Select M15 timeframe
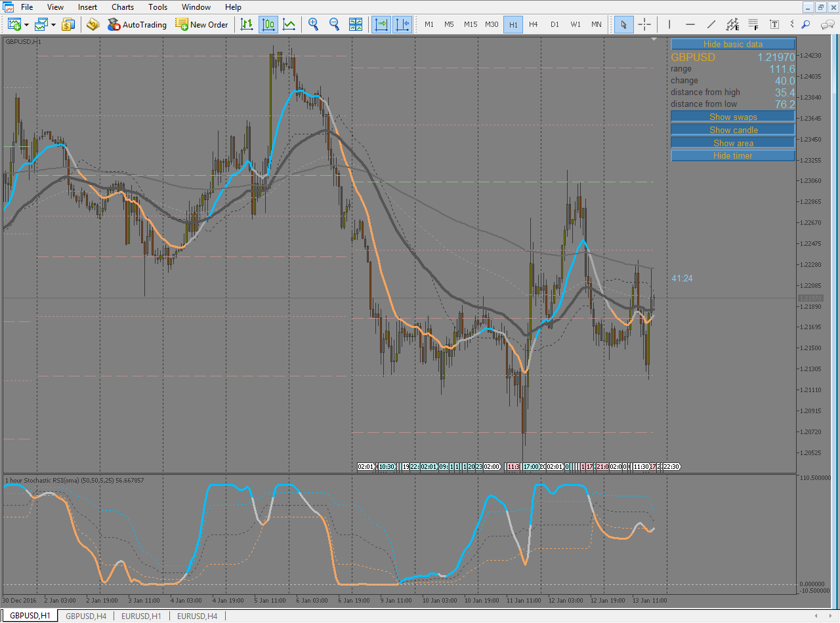The image size is (840, 623). 471,25
